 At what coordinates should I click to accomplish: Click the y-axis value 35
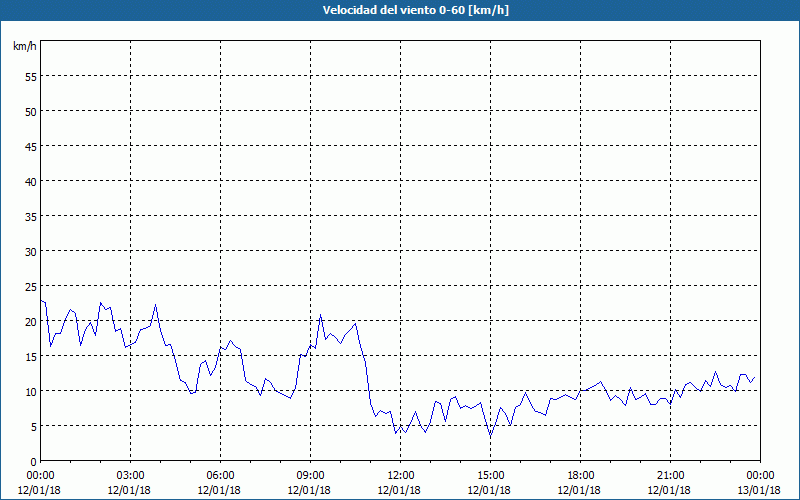coord(30,216)
